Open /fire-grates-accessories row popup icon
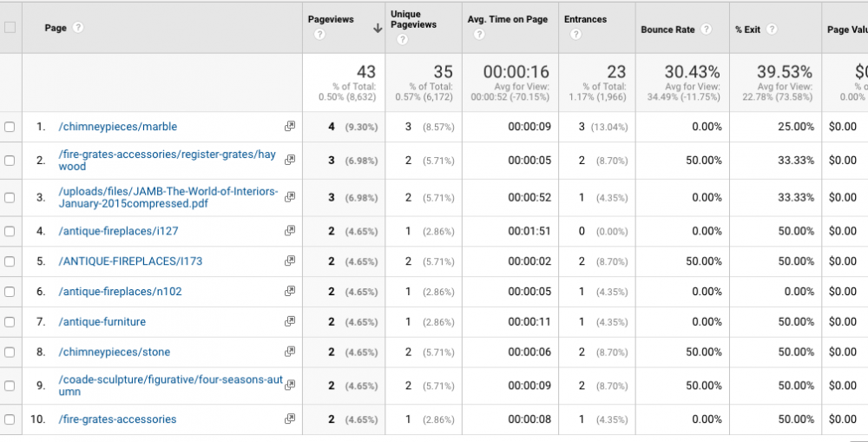This screenshot has height=442, width=868. (290, 419)
